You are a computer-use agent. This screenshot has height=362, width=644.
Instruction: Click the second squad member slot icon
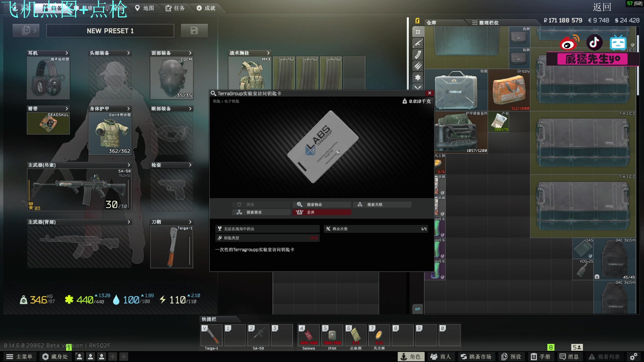[91, 357]
